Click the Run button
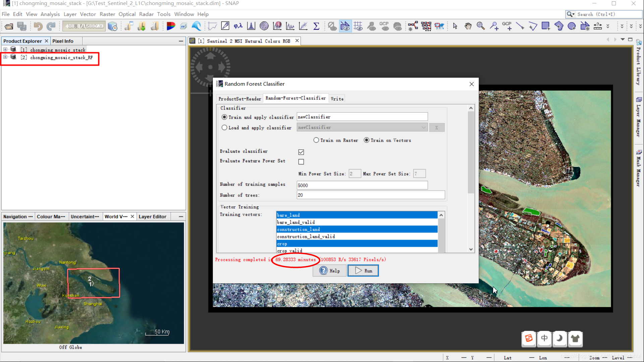 point(363,271)
